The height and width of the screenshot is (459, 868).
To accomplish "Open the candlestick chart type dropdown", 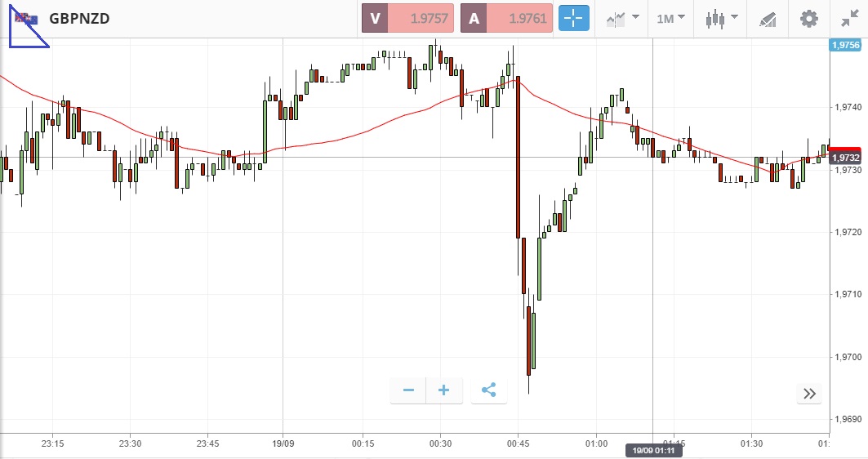I will coord(722,18).
